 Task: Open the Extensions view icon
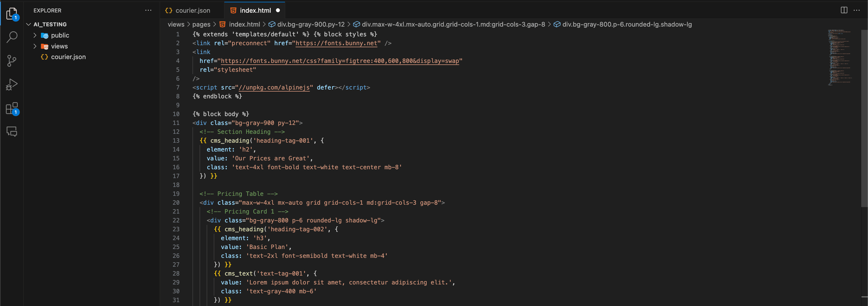coord(12,108)
